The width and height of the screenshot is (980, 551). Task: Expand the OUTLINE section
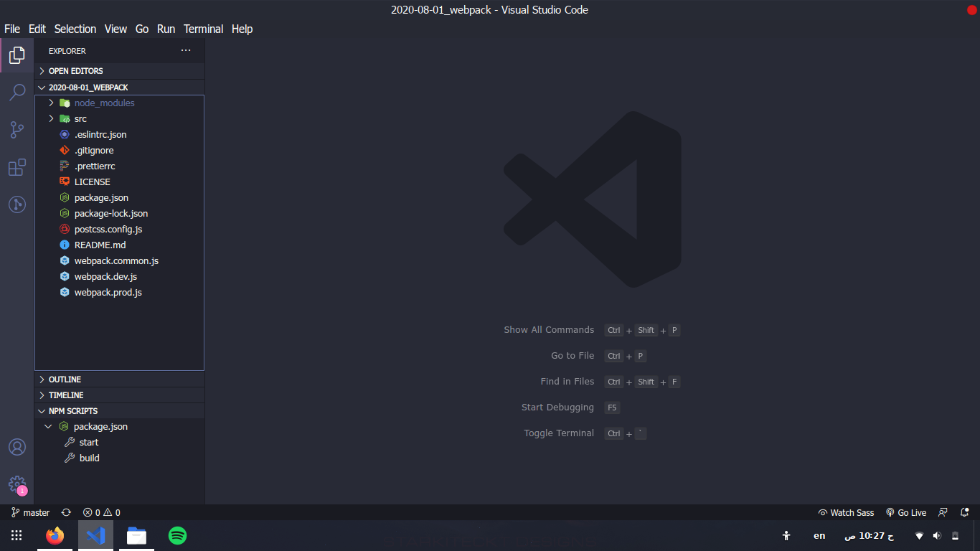(65, 379)
